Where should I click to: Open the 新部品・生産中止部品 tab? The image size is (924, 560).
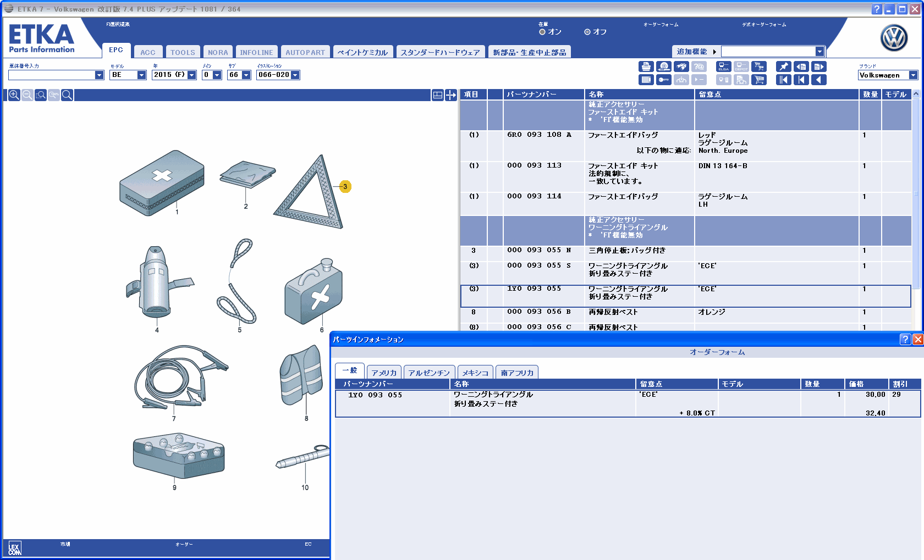click(530, 52)
